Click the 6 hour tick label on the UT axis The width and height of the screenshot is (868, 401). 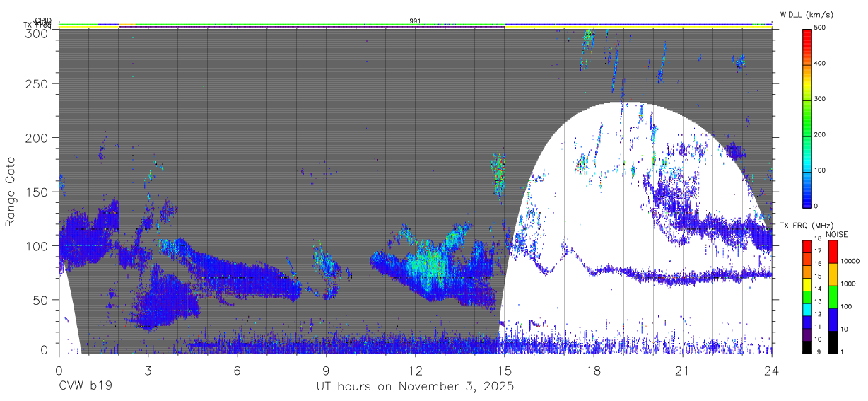[237, 369]
